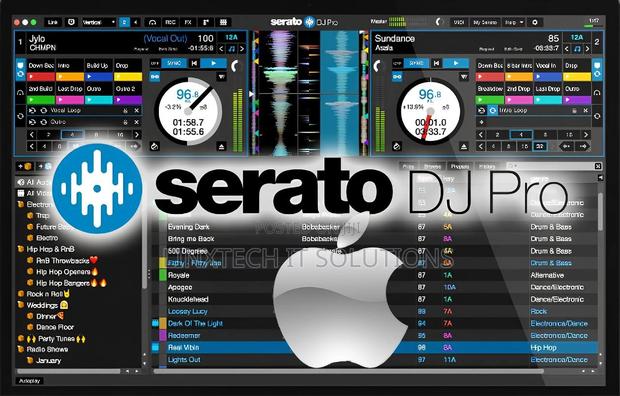Trigger the red Down Beat cue on deck 1
Viewport: 620px width, 396px height.
coord(41,77)
